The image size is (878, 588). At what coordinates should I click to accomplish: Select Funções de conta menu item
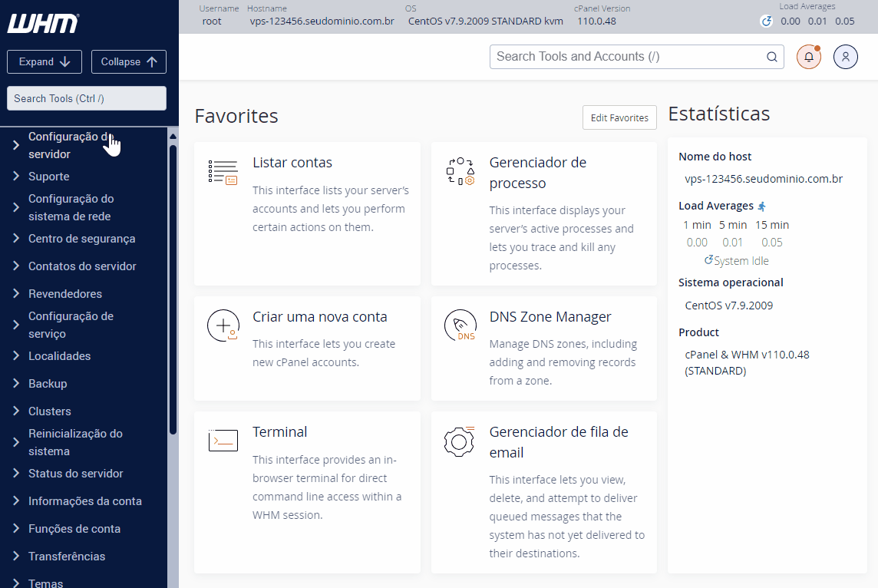[74, 529]
